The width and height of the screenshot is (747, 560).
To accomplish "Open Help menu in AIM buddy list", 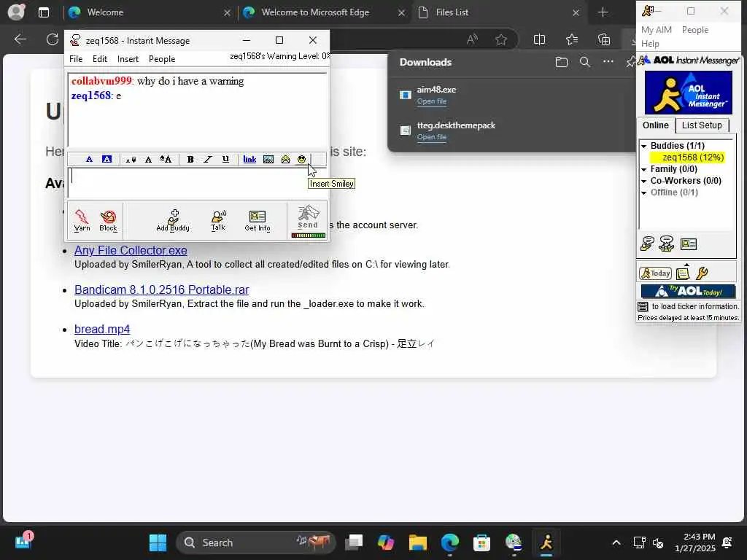I will tap(650, 43).
